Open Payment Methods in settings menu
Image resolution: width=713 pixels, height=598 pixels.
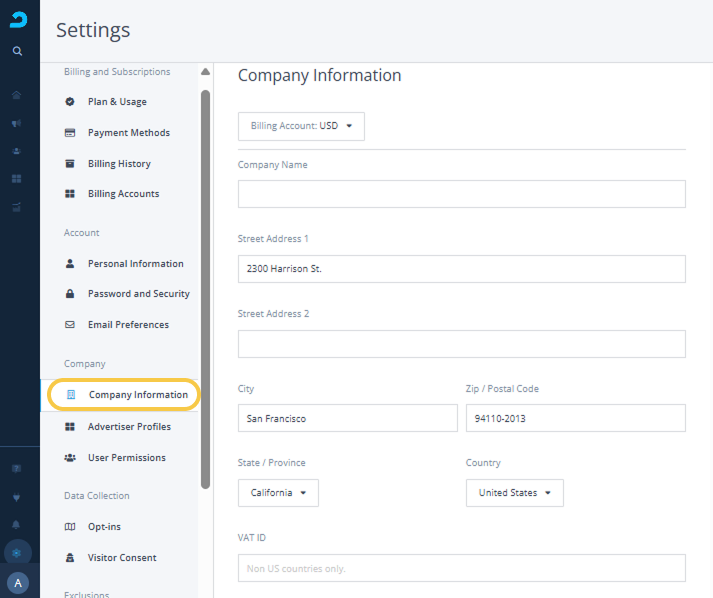click(x=128, y=133)
